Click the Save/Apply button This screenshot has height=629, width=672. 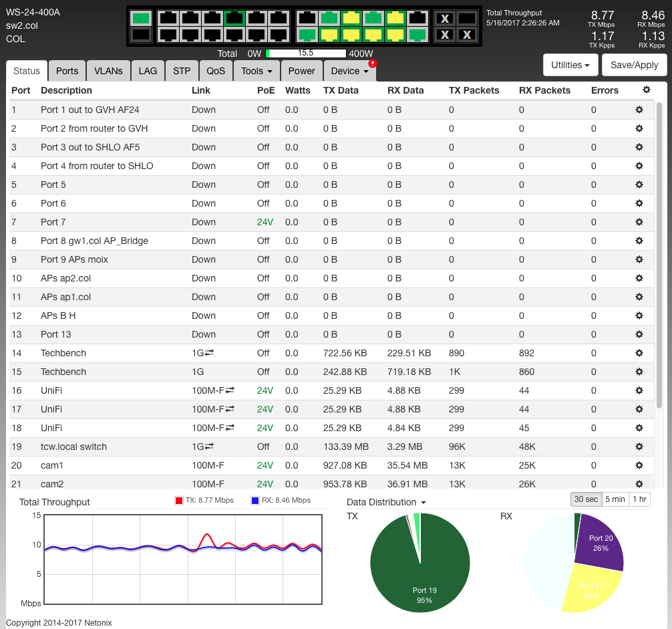pos(634,65)
